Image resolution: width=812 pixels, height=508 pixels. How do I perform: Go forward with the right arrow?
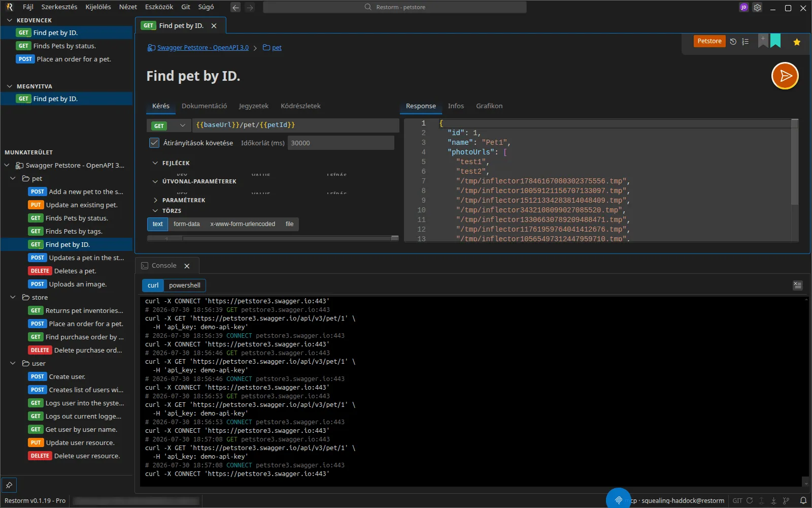[249, 7]
